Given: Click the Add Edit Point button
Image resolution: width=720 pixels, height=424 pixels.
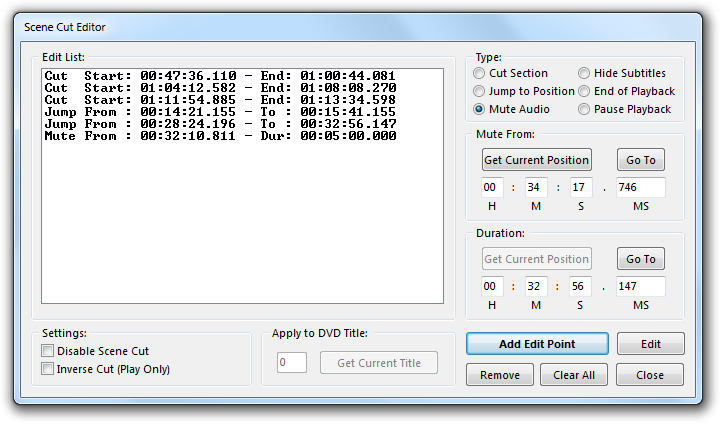Looking at the screenshot, I should coord(537,344).
